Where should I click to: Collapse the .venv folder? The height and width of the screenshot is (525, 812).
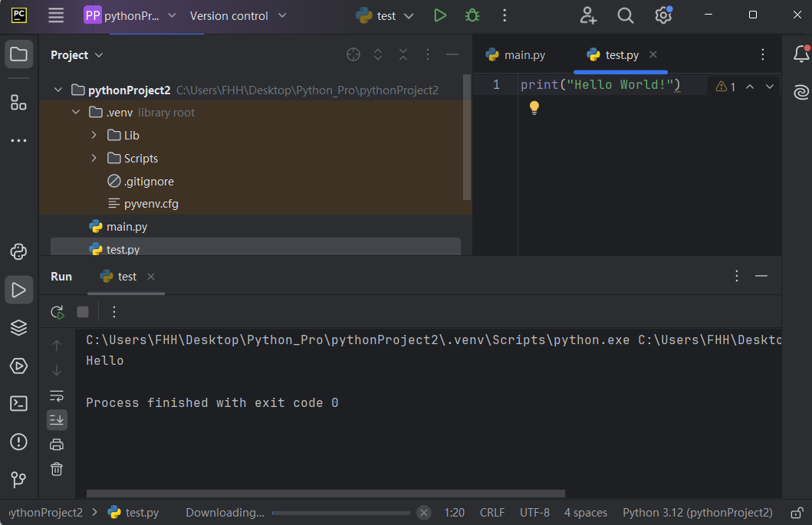click(76, 113)
